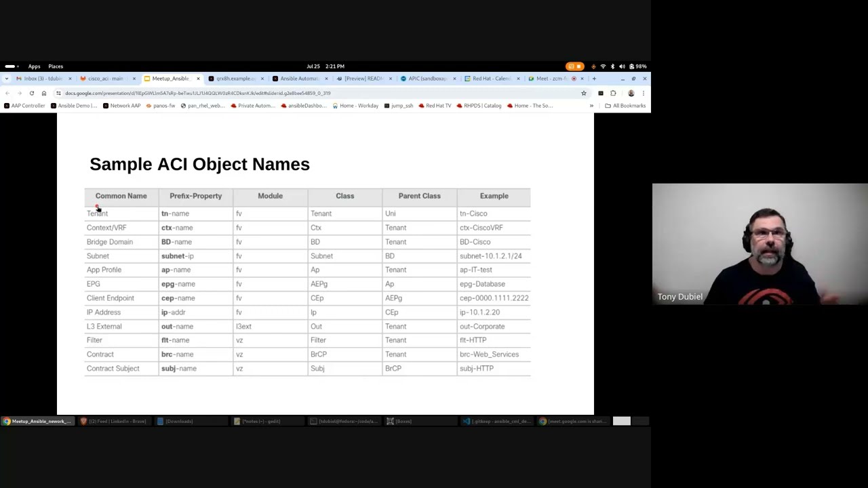Open the panos-fw bookmark
Viewport: 868px width, 488px height.
pyautogui.click(x=161, y=106)
